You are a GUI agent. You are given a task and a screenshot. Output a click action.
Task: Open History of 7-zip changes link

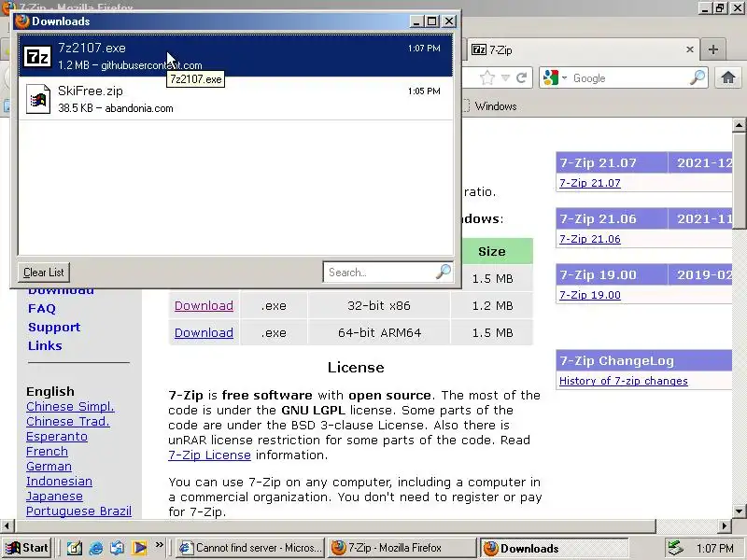624,381
